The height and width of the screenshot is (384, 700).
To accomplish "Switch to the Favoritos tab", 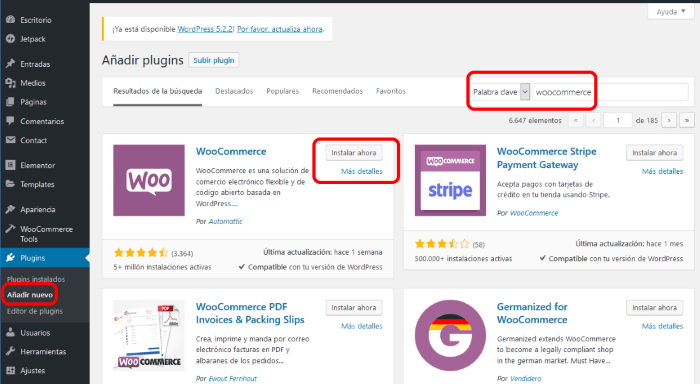I will tap(391, 91).
